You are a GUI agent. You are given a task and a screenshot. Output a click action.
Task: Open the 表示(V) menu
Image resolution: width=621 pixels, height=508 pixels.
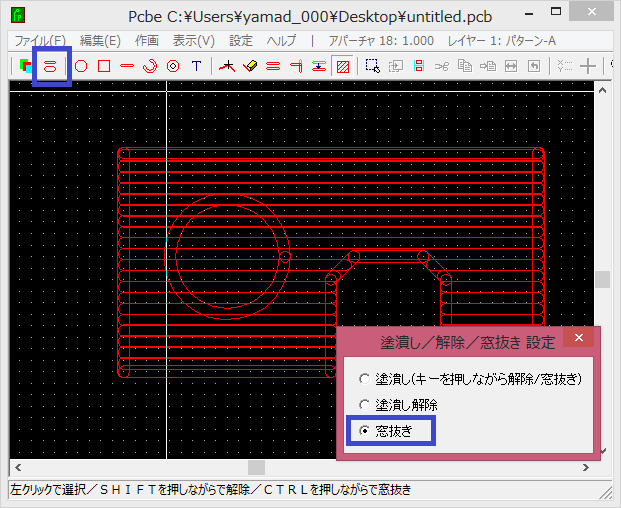193,41
